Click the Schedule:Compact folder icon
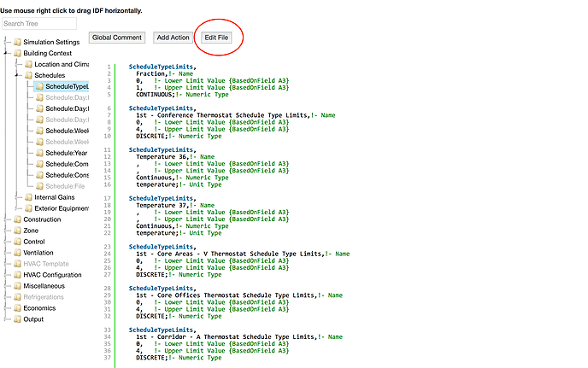The width and height of the screenshot is (588, 368). pos(40,164)
